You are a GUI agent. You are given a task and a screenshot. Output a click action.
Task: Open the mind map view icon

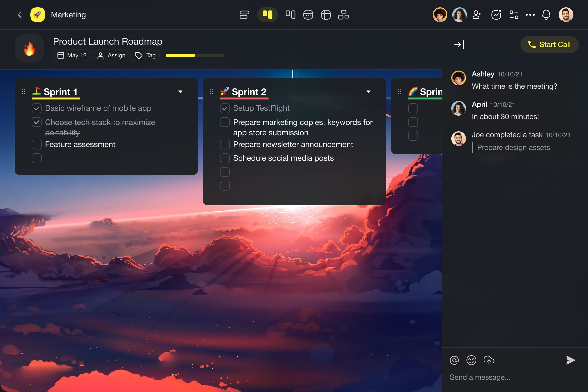pyautogui.click(x=343, y=15)
